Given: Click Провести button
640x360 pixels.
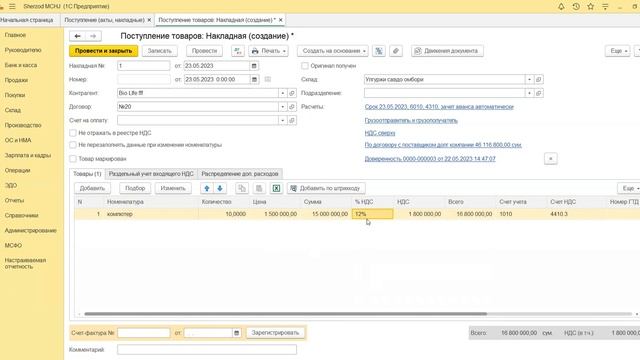Looking at the screenshot, I should coord(204,51).
